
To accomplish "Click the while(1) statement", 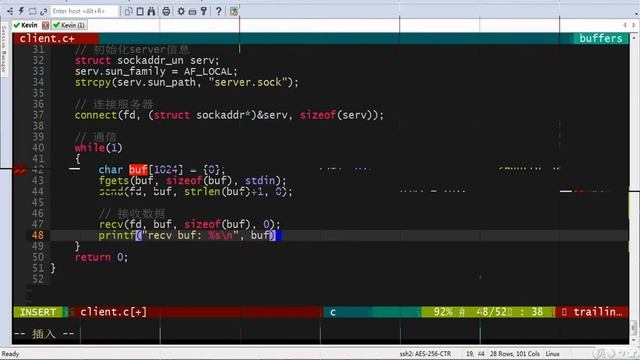I will click(98, 148).
